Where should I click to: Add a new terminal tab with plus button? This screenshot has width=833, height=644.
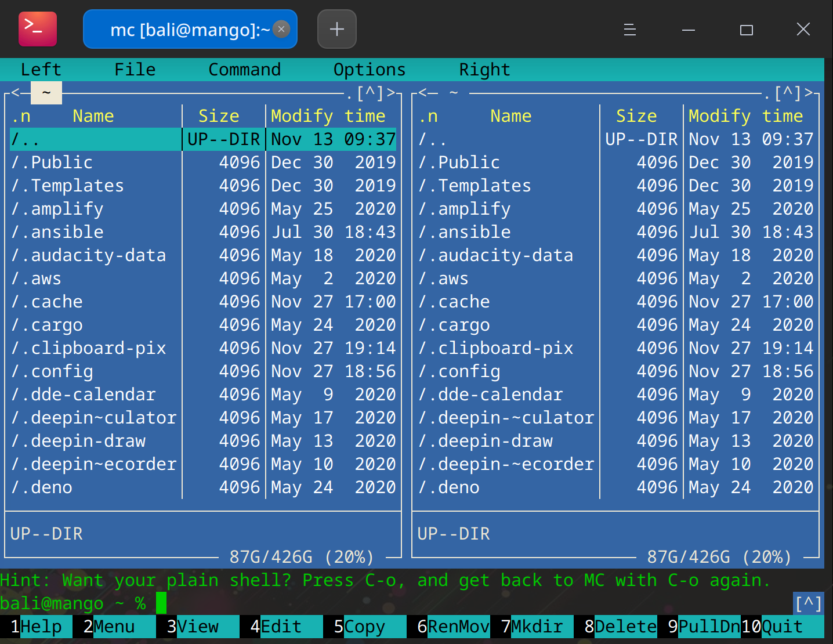(x=337, y=29)
